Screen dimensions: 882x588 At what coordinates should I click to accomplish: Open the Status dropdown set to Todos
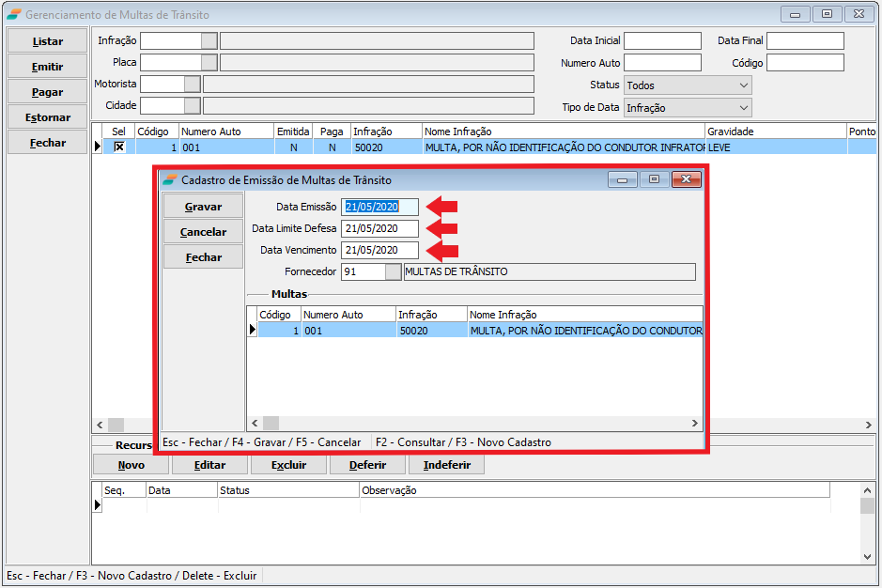coord(688,85)
